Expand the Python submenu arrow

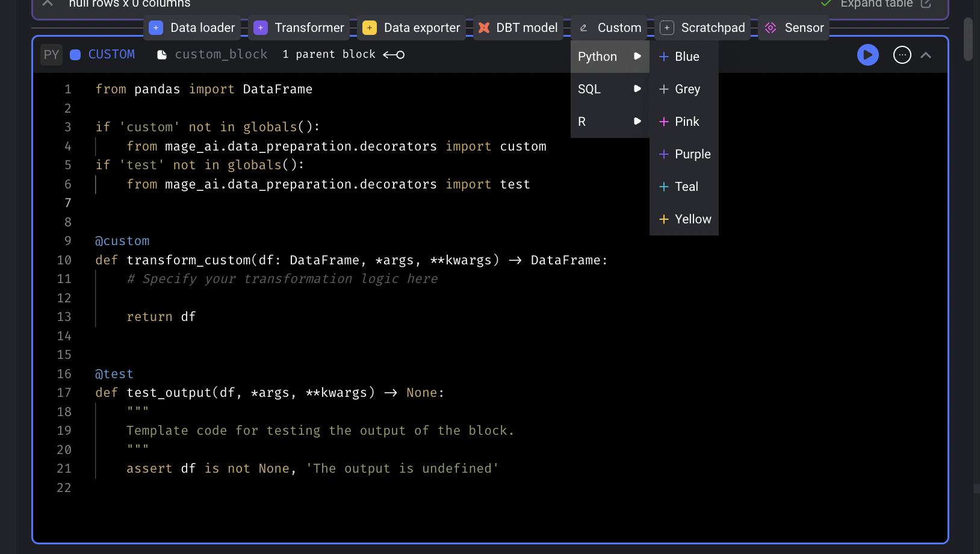637,56
